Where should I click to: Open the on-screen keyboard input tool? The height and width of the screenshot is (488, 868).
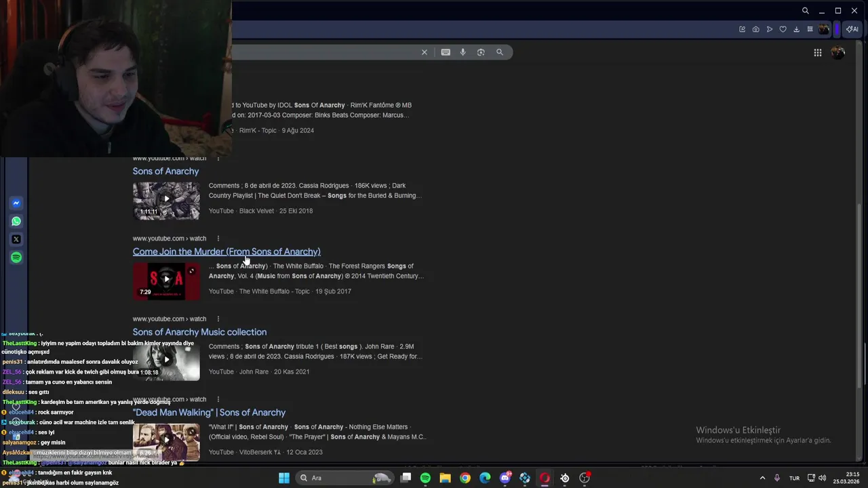(x=446, y=52)
